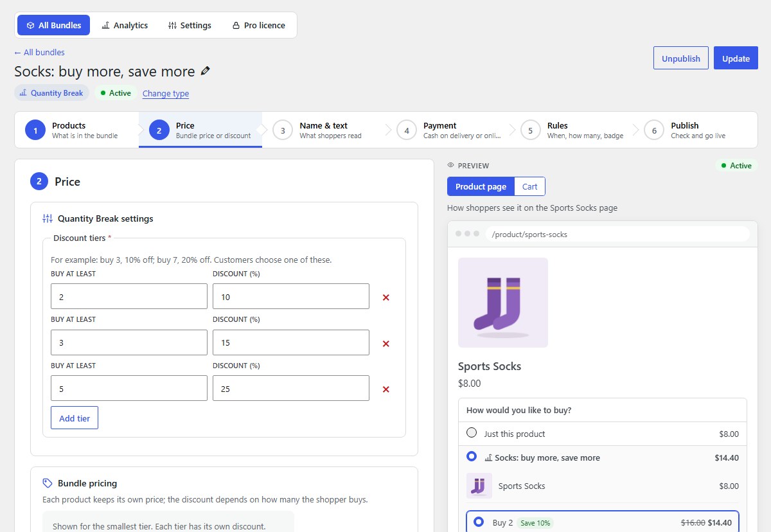771x532 pixels.
Task: Click the discount field containing 25
Action: (x=291, y=388)
